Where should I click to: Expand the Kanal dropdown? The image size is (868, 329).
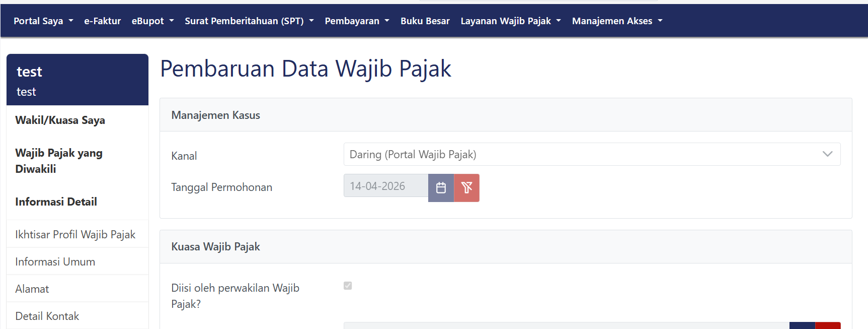click(x=591, y=154)
